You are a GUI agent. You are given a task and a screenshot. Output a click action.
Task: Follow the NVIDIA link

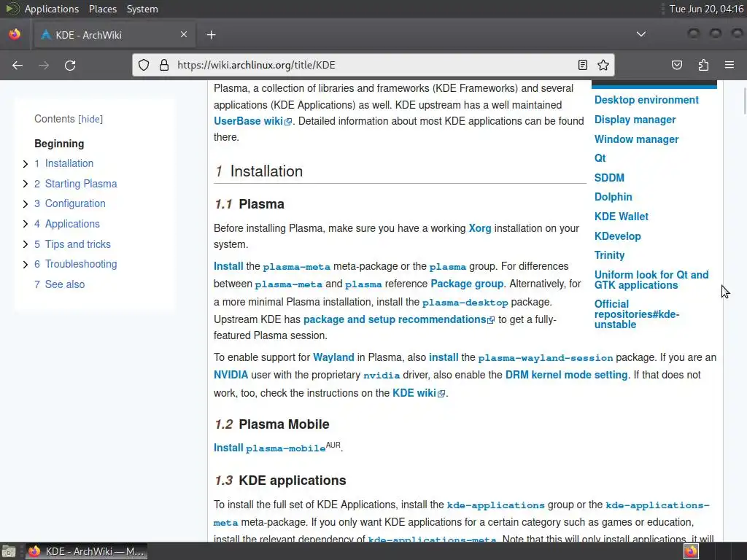[231, 375]
